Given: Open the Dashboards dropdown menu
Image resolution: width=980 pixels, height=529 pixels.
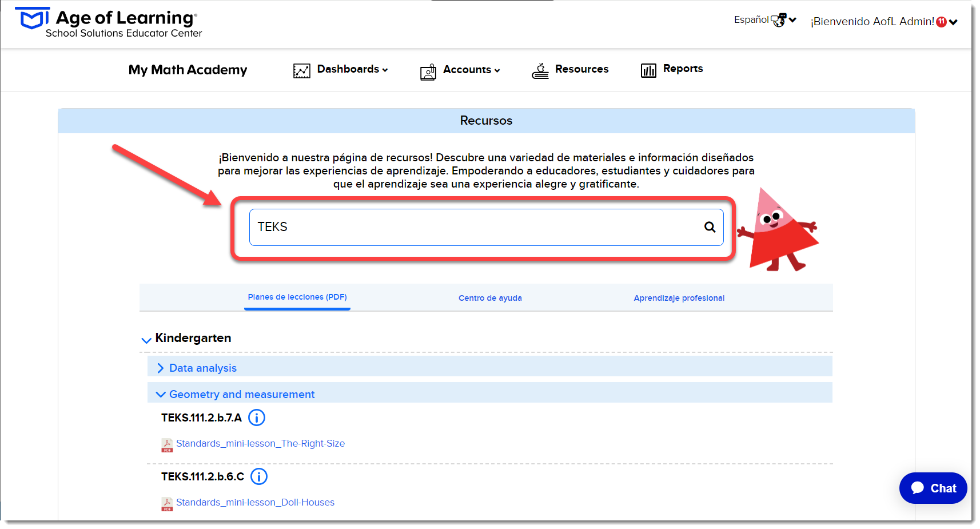Looking at the screenshot, I should coord(352,69).
